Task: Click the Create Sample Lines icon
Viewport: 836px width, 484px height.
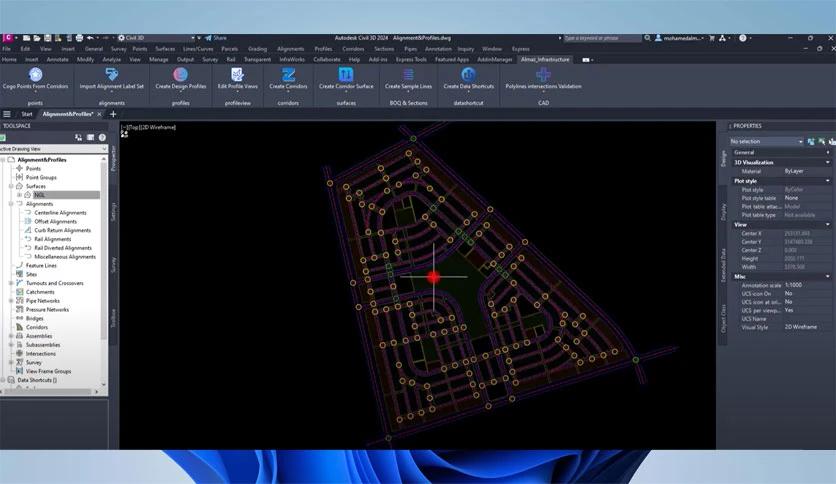Action: pyautogui.click(x=408, y=74)
